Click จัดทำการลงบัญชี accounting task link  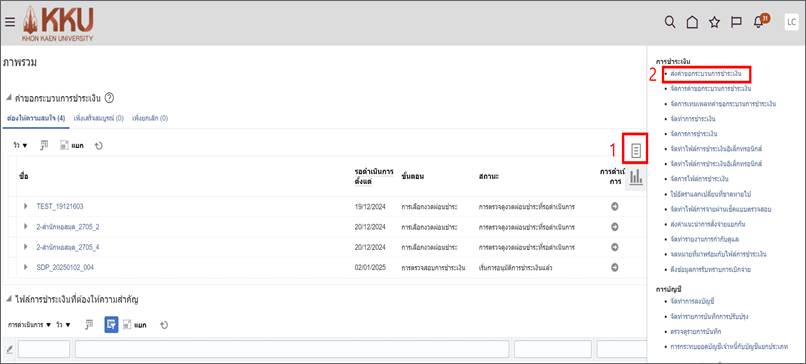click(692, 300)
